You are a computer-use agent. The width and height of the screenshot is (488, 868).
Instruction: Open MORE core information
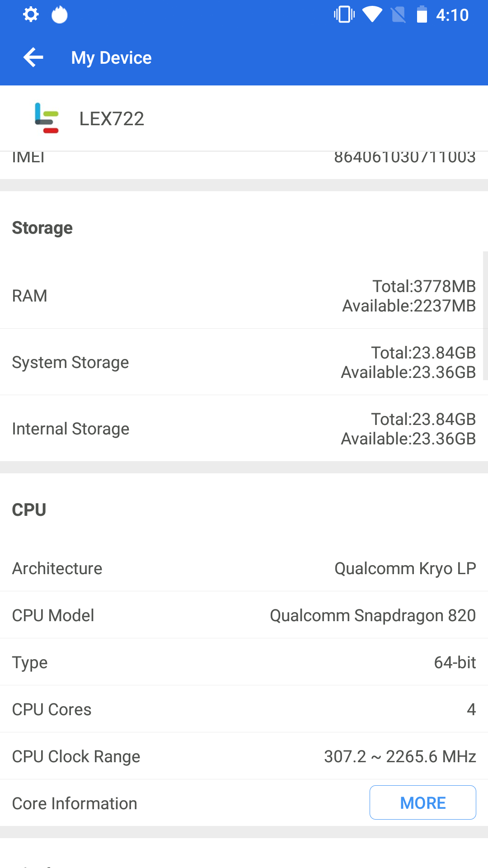[422, 802]
